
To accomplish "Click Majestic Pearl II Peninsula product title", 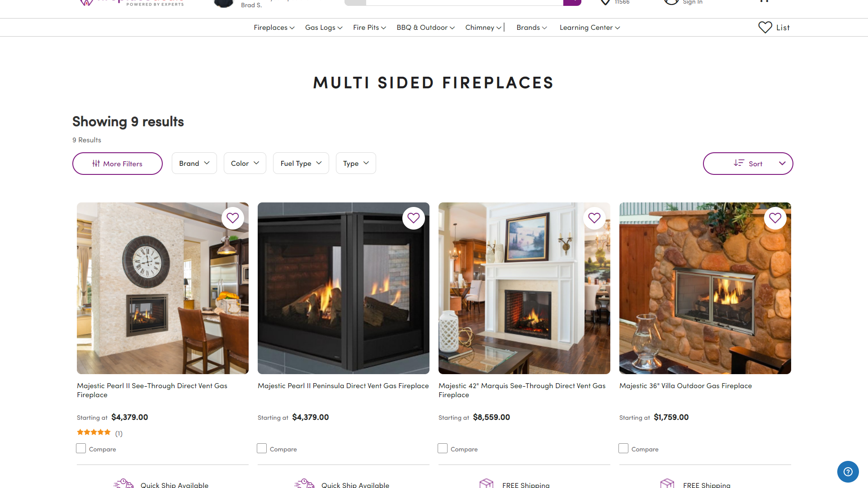I will tap(343, 386).
